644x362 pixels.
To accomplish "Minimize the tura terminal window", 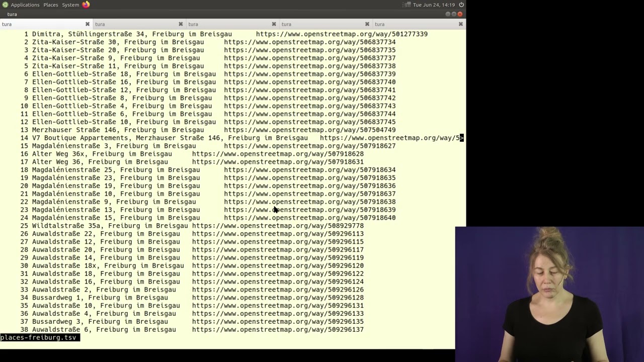I will (448, 14).
